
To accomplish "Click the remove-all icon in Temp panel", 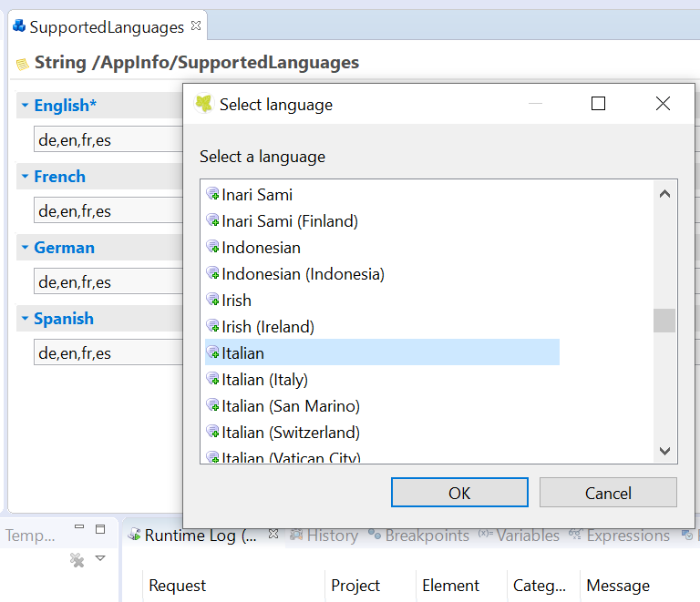I will tap(77, 559).
